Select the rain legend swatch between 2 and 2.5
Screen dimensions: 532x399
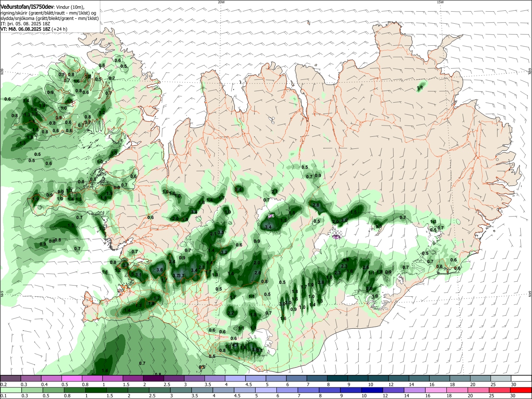139,390
